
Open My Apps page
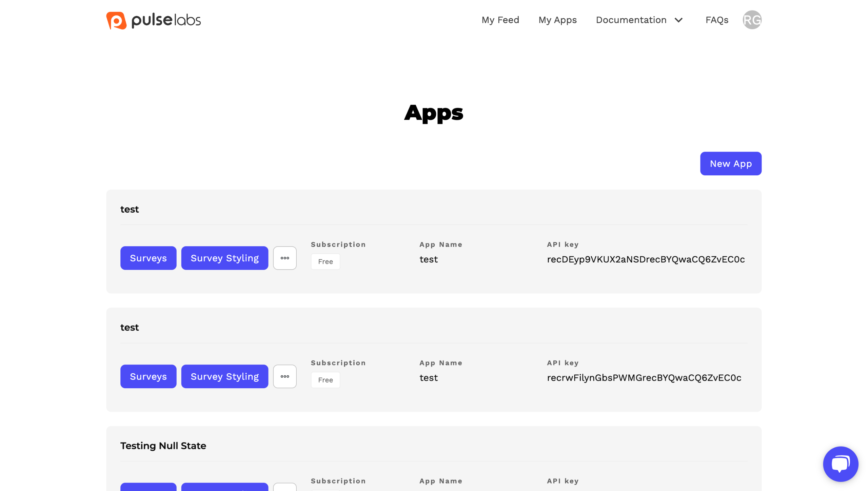point(557,20)
